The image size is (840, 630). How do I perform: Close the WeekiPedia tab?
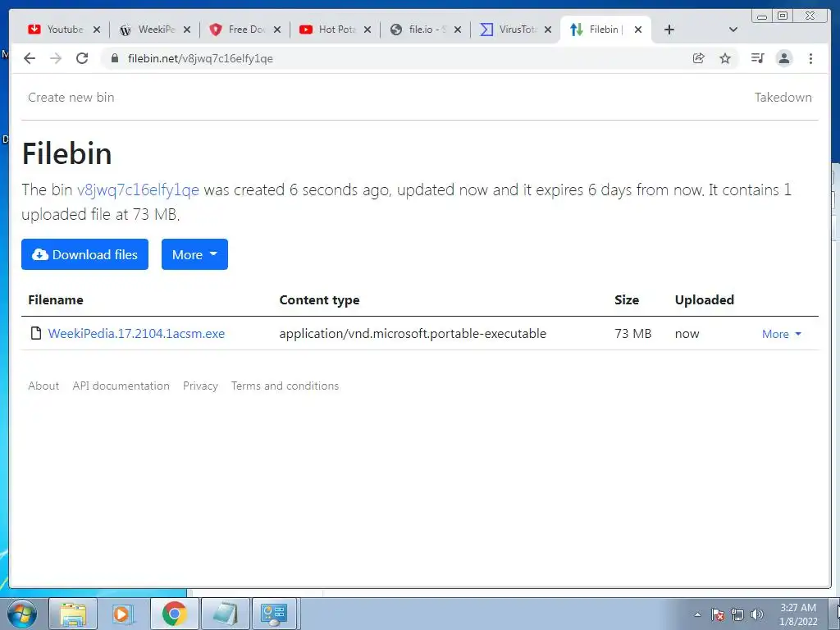click(x=186, y=30)
